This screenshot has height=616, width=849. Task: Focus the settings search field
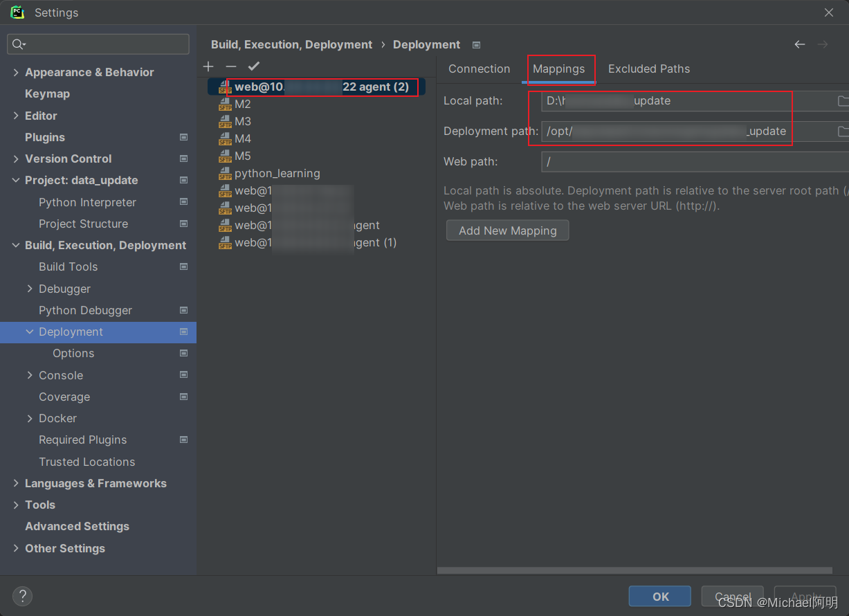[98, 44]
